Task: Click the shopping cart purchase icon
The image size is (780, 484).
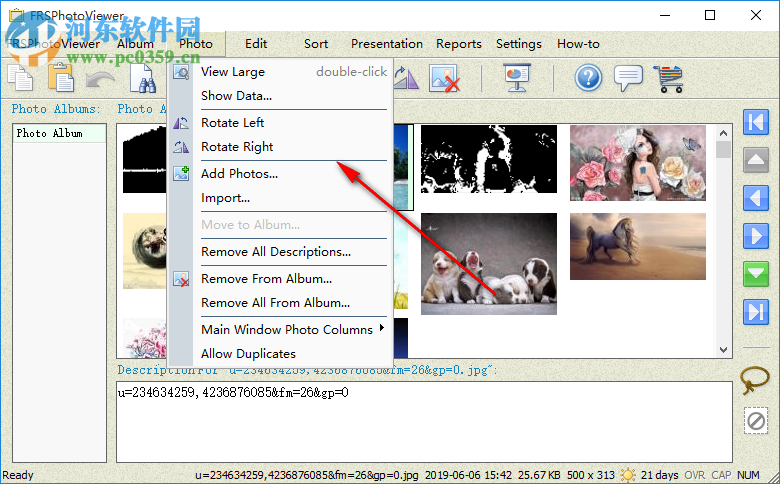Action: tap(668, 79)
